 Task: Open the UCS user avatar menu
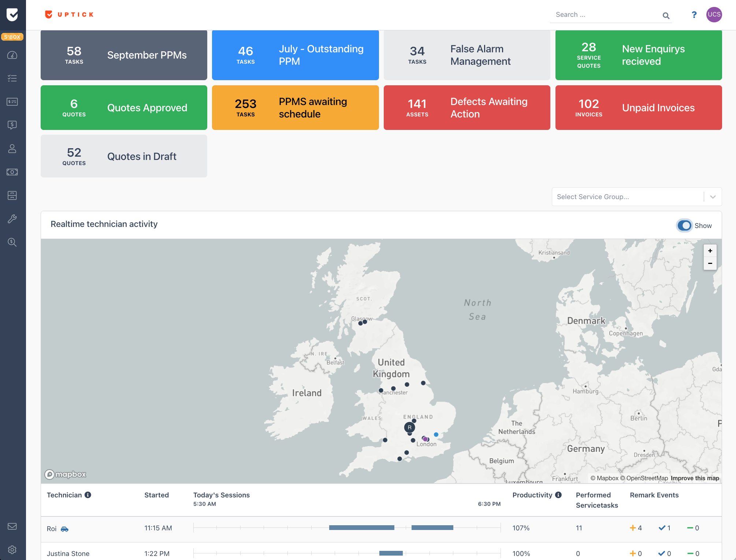[714, 15]
